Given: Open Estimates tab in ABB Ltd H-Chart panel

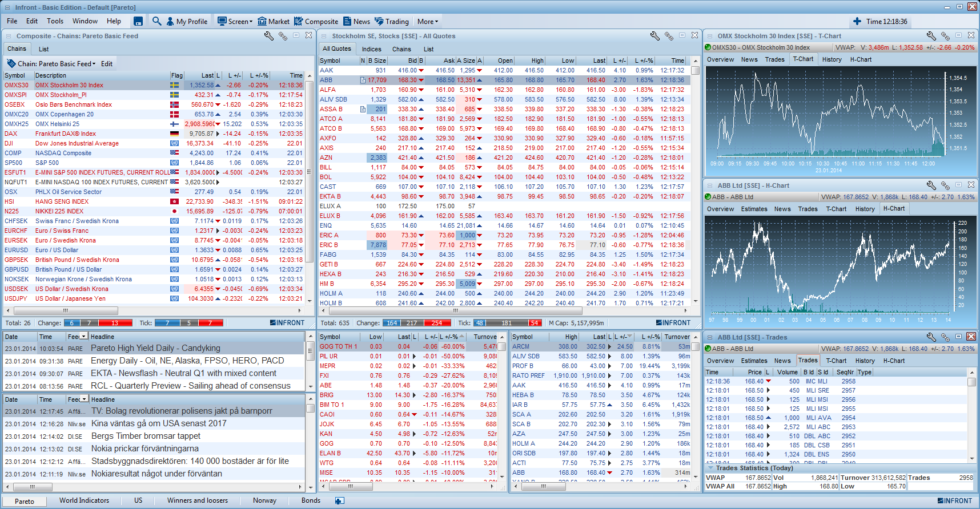Looking at the screenshot, I should (x=754, y=209).
